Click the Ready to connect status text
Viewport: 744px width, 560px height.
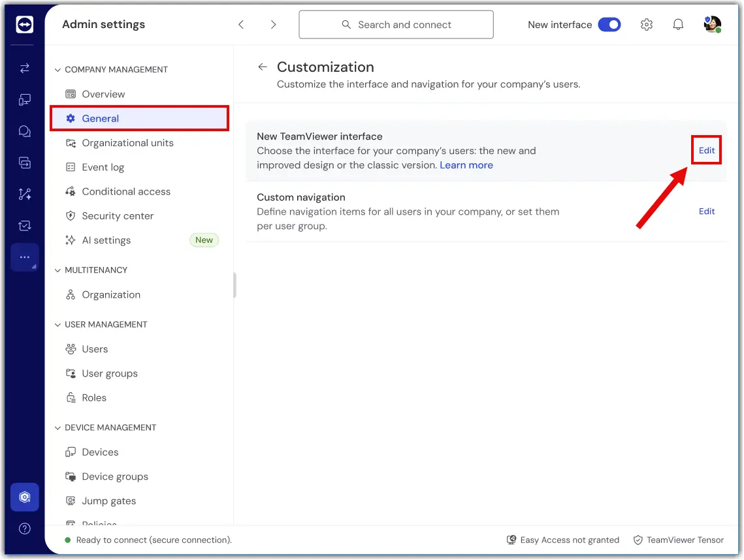tap(154, 540)
